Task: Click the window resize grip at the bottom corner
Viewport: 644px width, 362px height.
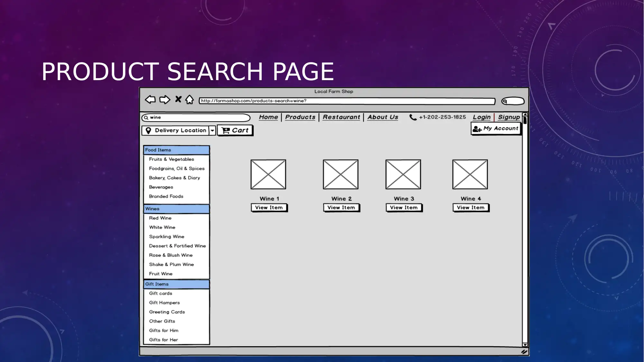Action: [x=524, y=352]
